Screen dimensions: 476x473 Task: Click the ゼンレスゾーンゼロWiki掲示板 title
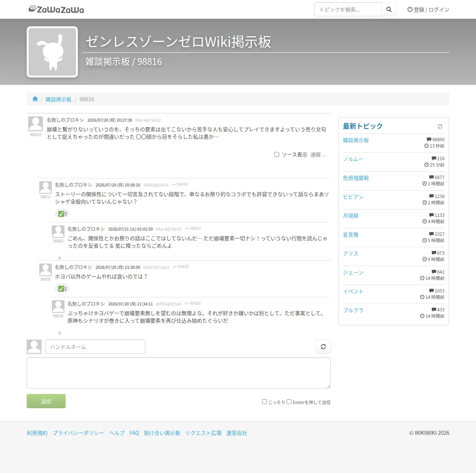tap(178, 42)
